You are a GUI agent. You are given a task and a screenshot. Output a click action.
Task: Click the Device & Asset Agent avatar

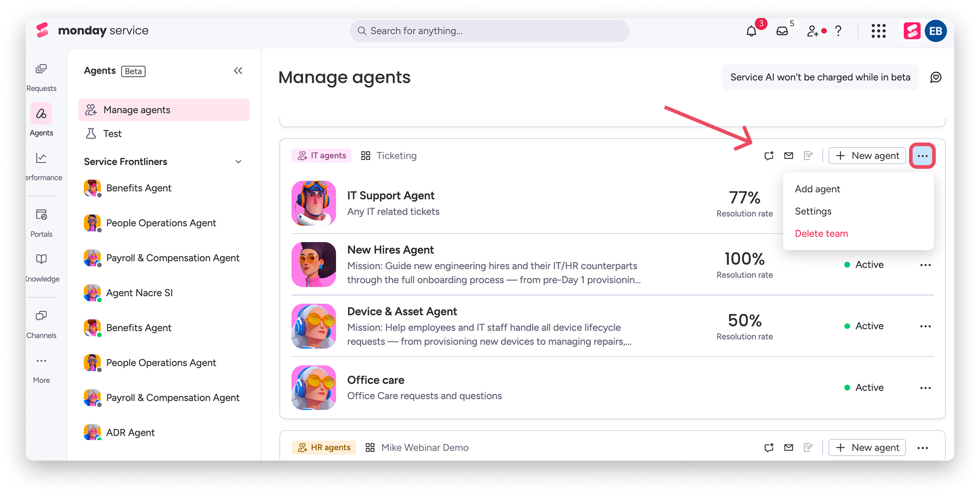tap(314, 326)
